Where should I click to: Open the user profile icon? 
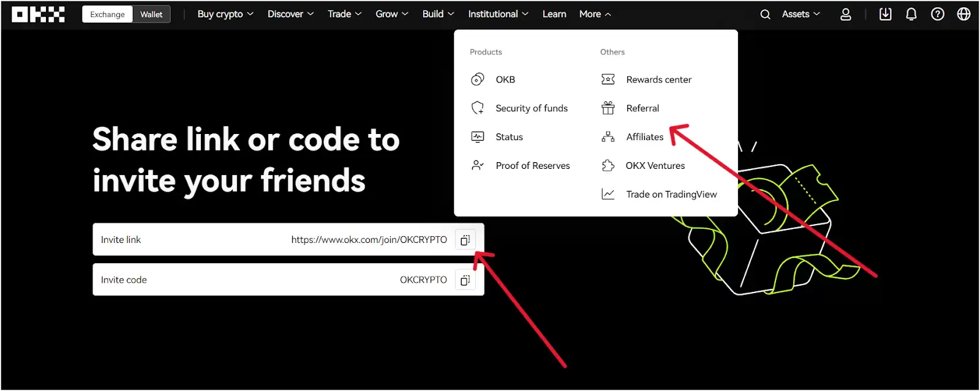(846, 14)
